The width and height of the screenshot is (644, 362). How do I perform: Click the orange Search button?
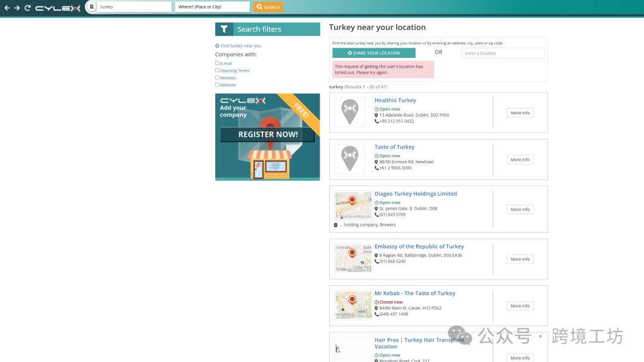(x=268, y=7)
